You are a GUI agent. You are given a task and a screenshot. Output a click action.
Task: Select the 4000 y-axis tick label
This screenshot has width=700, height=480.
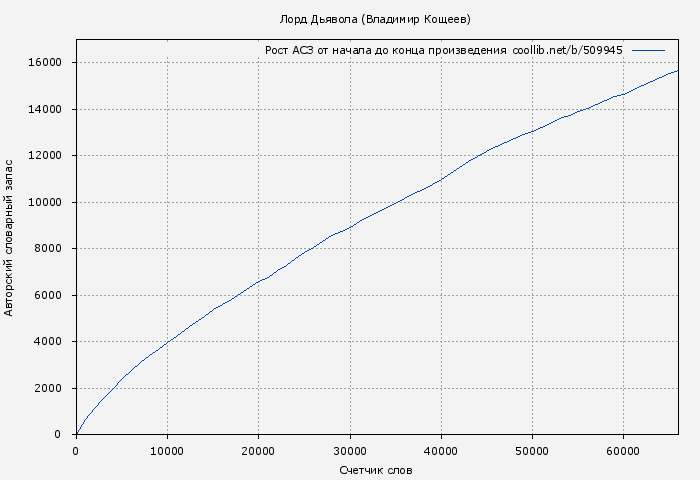[x=49, y=341]
